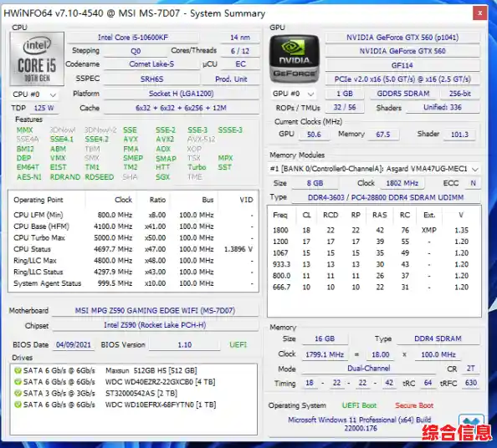Click the status icon for ST32000542AS drive
The width and height of the screenshot is (497, 448).
(x=18, y=393)
